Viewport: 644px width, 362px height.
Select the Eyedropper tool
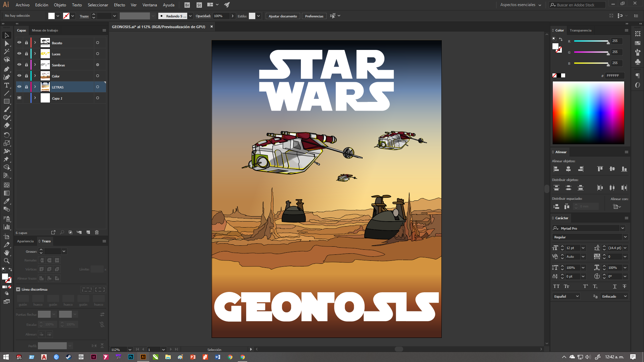(x=6, y=201)
